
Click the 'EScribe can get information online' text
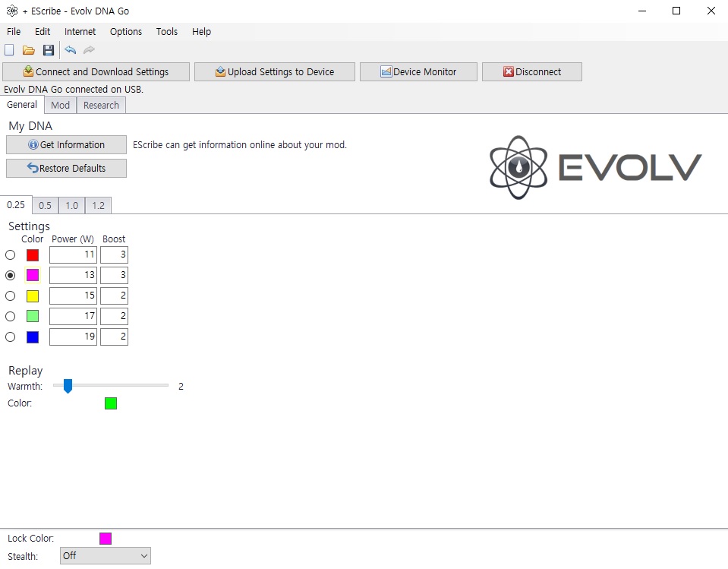[240, 145]
